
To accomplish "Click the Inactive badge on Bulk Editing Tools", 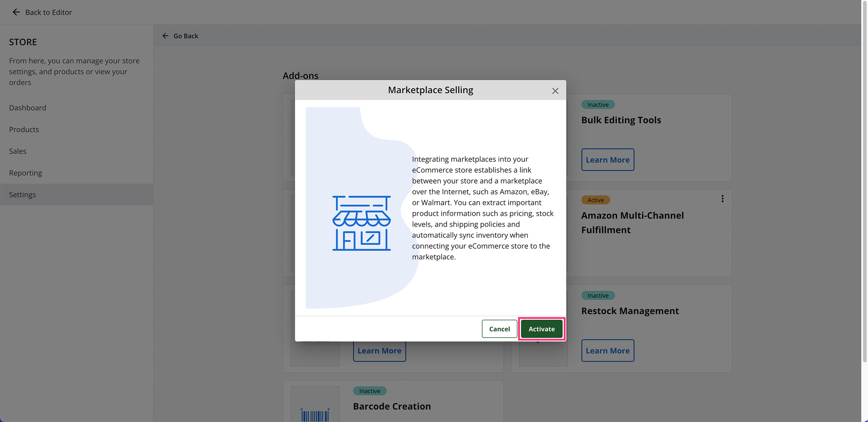I will pyautogui.click(x=598, y=104).
